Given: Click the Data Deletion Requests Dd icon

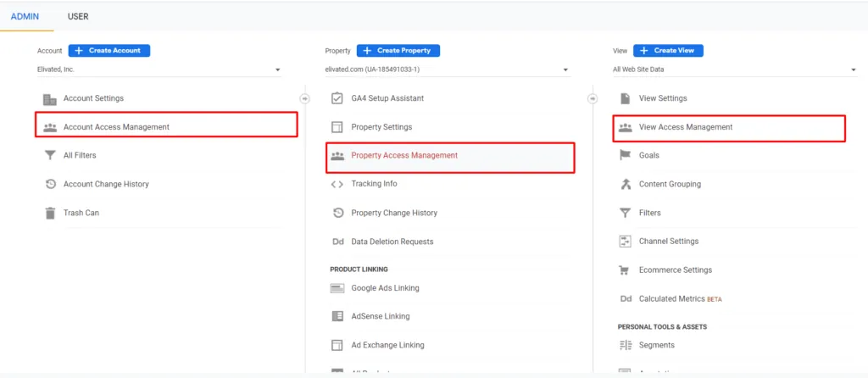Looking at the screenshot, I should (337, 242).
